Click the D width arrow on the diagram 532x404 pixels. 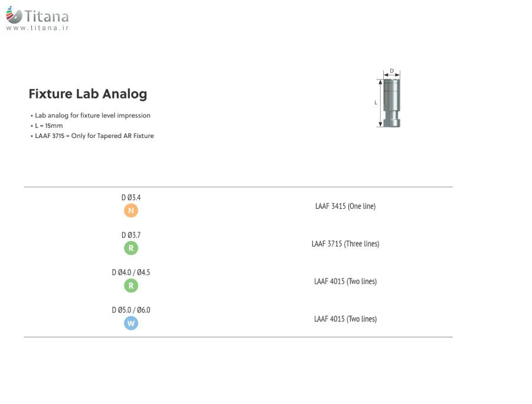[x=392, y=75]
